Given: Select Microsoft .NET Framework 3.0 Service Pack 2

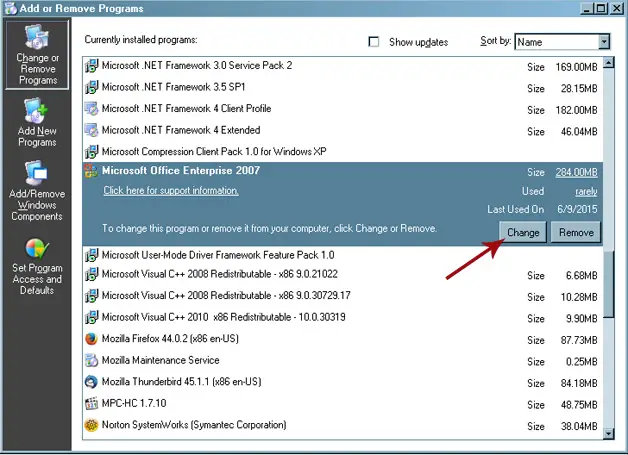Looking at the screenshot, I should (x=343, y=66).
